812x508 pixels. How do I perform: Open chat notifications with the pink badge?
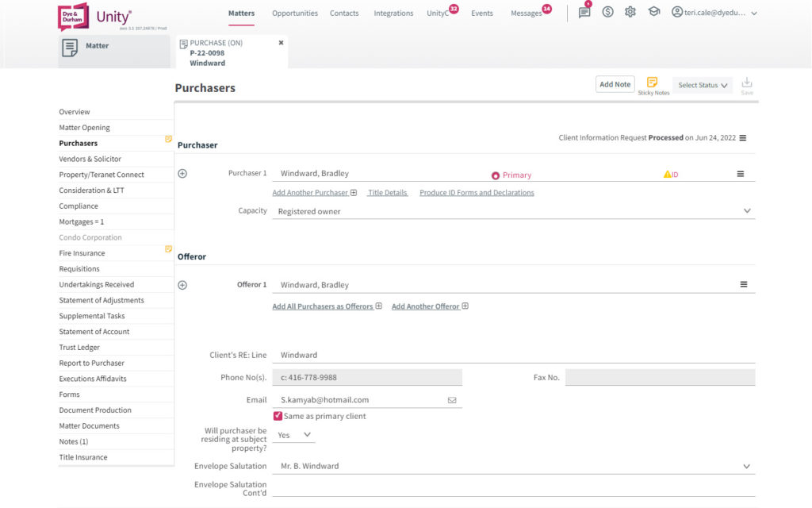pyautogui.click(x=584, y=12)
